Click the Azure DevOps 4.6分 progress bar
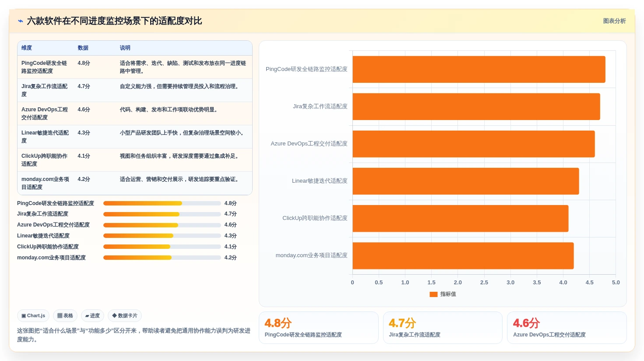644x361 pixels. click(162, 225)
